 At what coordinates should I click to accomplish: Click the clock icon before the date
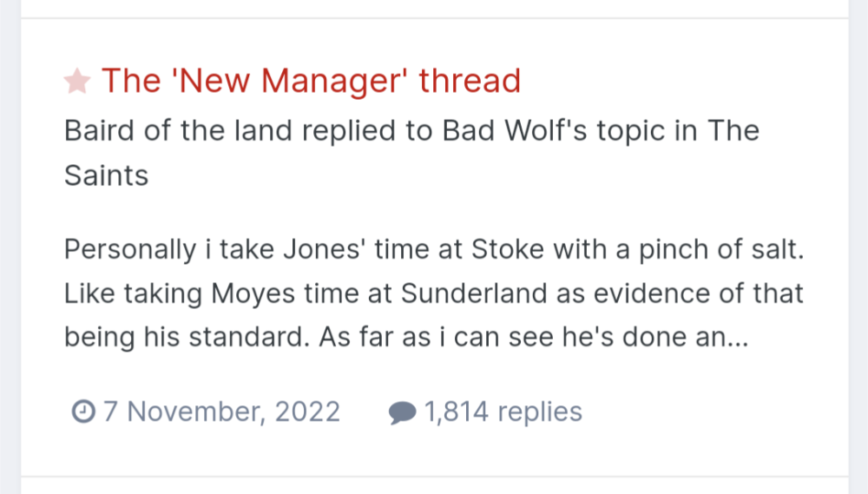coord(82,411)
